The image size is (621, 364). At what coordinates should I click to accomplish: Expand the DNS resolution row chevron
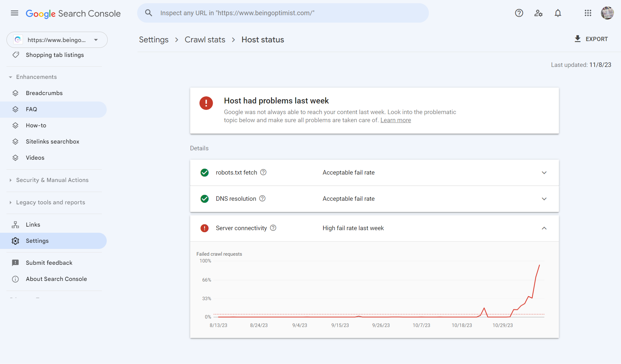[x=544, y=199]
